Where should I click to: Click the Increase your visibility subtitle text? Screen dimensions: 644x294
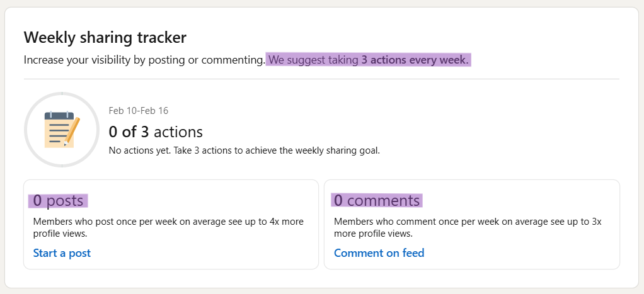144,60
